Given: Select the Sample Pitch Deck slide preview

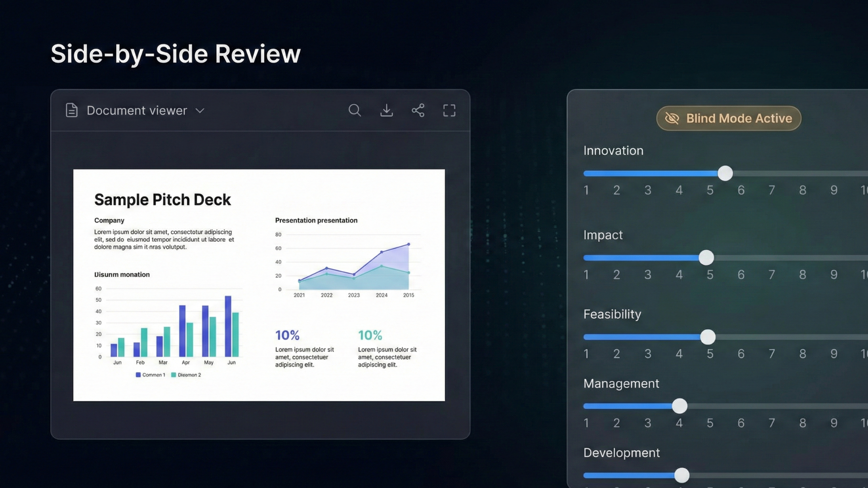Looking at the screenshot, I should (x=259, y=285).
